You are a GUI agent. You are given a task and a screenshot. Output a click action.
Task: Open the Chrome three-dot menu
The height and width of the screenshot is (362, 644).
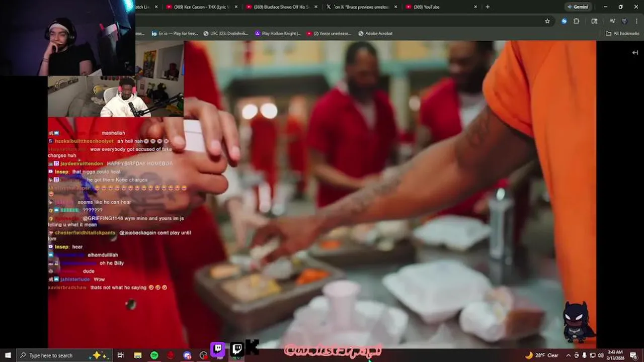coord(636,21)
